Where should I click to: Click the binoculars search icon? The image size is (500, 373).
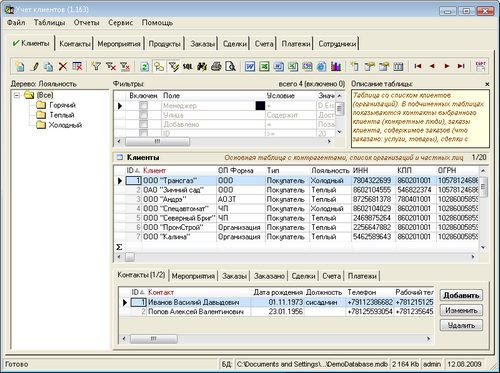202,66
